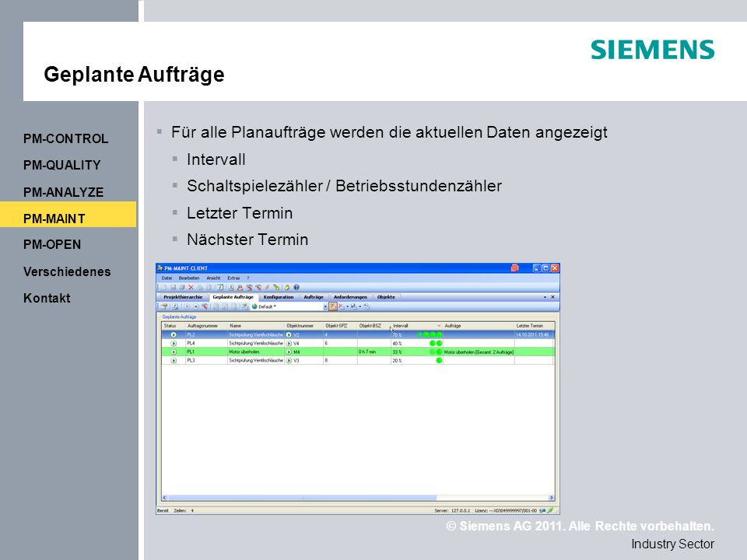Click the red X delete icon in main toolbar
747x560 pixels.
coord(191,287)
